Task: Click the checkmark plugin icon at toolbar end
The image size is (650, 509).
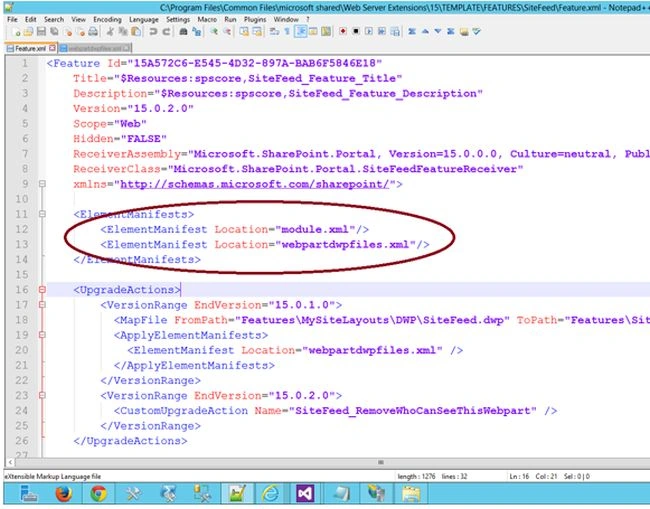Action: [476, 32]
